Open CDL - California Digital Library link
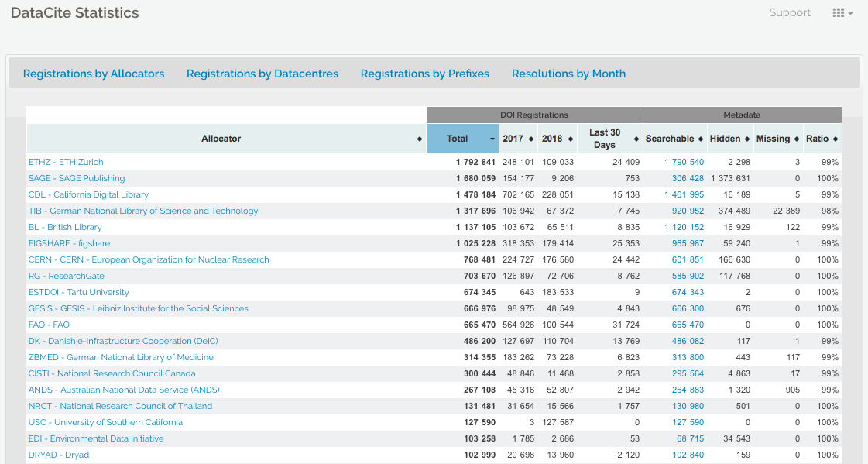 [88, 195]
